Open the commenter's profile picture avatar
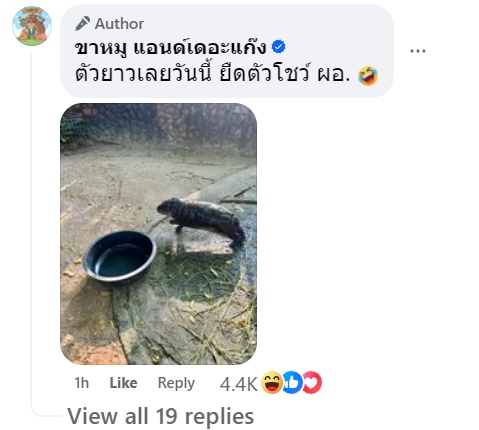 point(32,26)
